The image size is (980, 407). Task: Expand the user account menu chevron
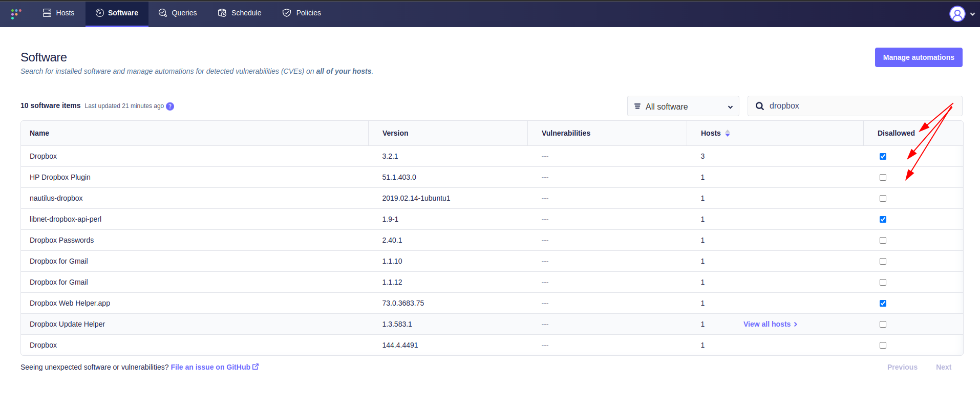pyautogui.click(x=972, y=14)
